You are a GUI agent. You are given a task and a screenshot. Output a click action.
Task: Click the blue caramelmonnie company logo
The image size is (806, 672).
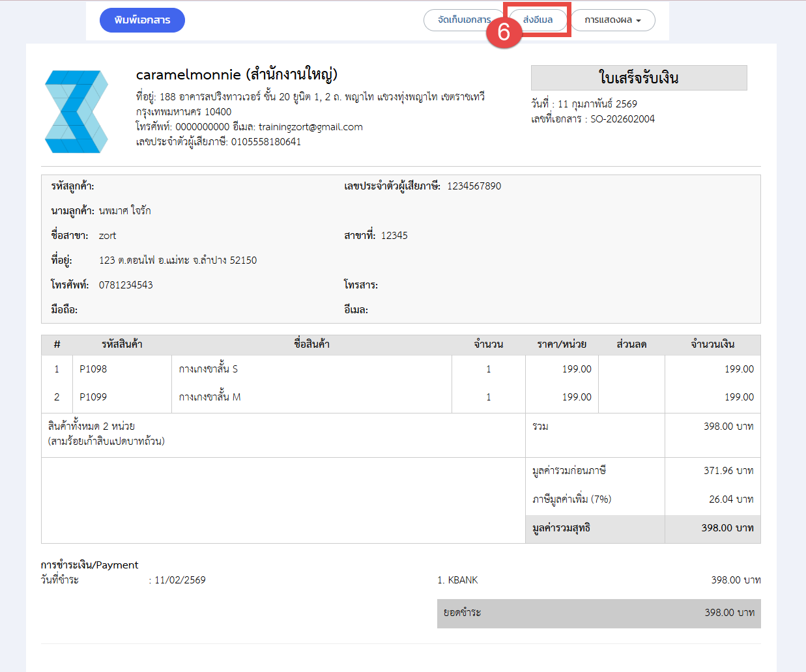[x=76, y=111]
